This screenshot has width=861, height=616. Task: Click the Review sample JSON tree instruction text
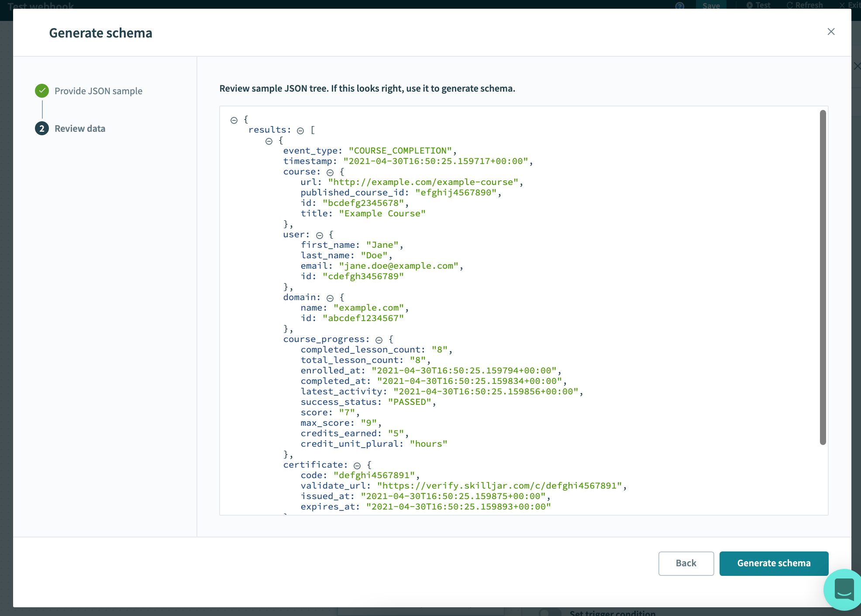[x=367, y=89]
